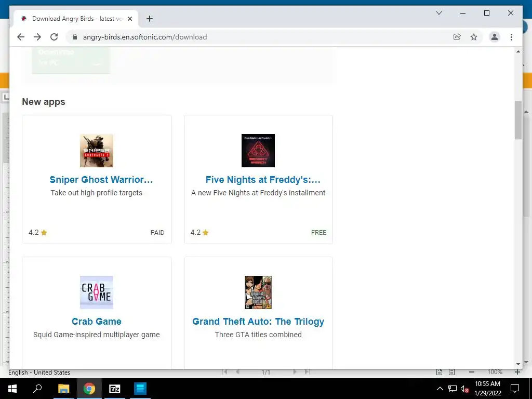The height and width of the screenshot is (399, 532).
Task: Open Sniper Ghost Warrior thumbnail image
Action: 96,150
